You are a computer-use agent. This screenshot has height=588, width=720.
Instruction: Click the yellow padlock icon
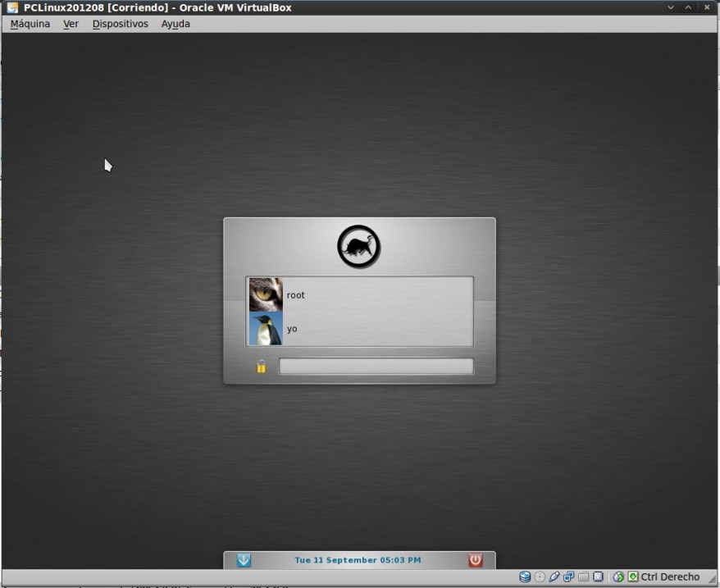click(261, 367)
